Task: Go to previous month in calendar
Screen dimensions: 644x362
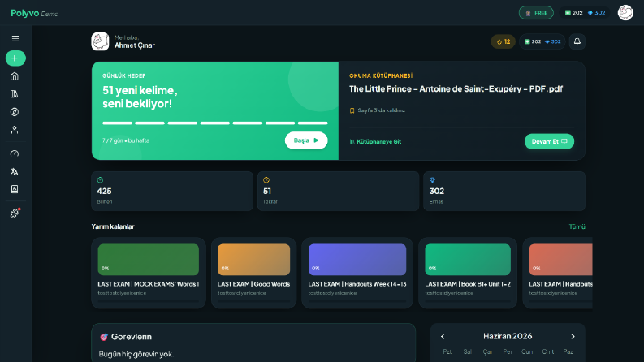Action: click(443, 337)
